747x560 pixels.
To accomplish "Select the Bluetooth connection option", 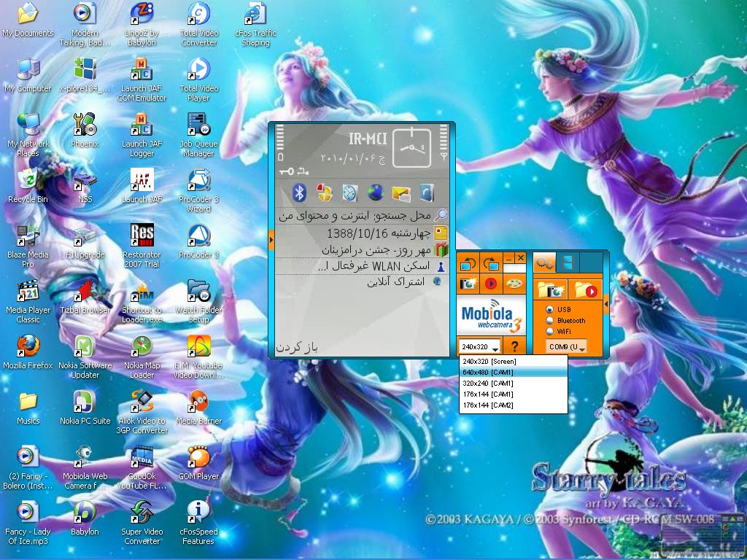I will tap(550, 321).
